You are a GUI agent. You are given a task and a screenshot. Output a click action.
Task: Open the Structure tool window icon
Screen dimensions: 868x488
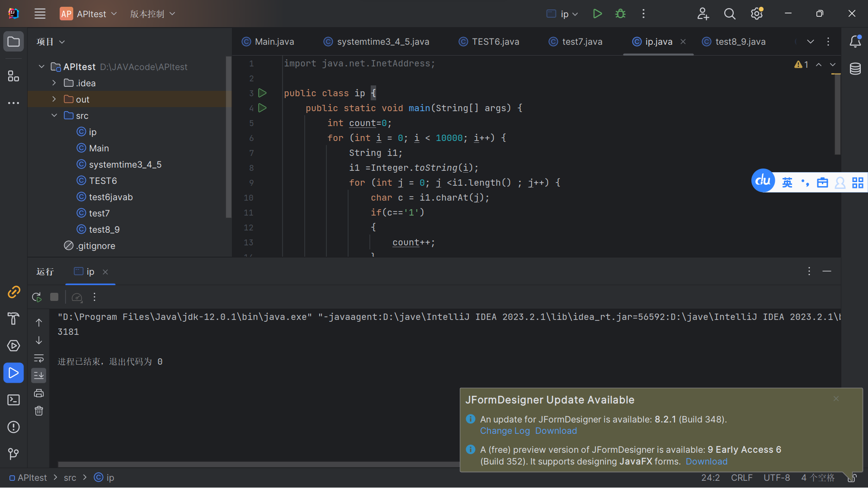[x=14, y=76]
